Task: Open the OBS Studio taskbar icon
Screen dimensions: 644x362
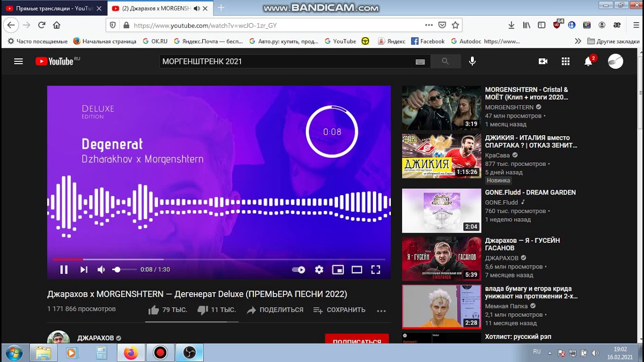Action: tap(189, 352)
